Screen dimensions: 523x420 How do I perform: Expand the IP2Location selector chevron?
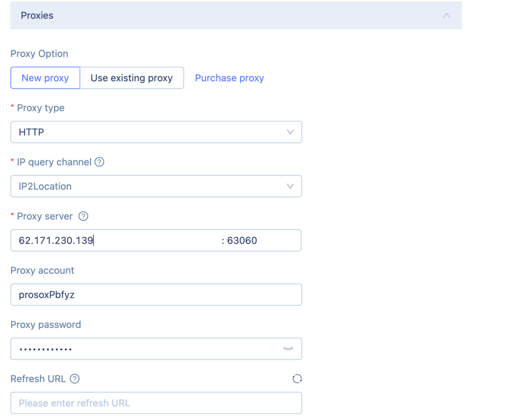290,186
